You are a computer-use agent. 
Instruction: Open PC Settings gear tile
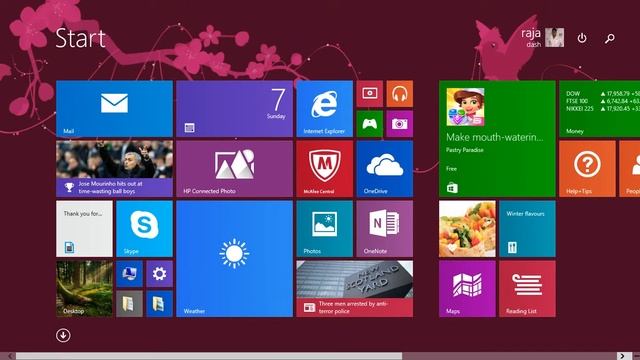click(x=159, y=274)
